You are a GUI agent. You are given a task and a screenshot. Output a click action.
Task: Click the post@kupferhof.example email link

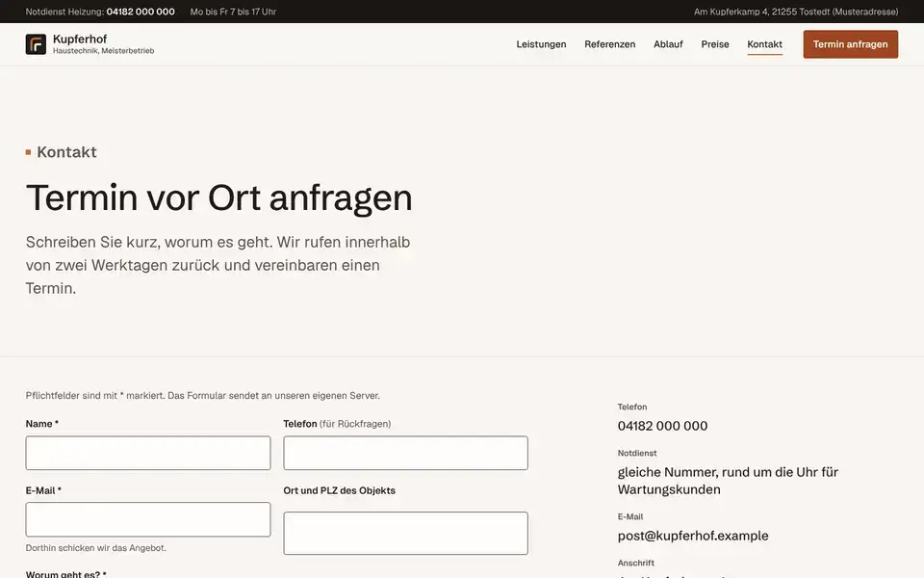pos(693,536)
